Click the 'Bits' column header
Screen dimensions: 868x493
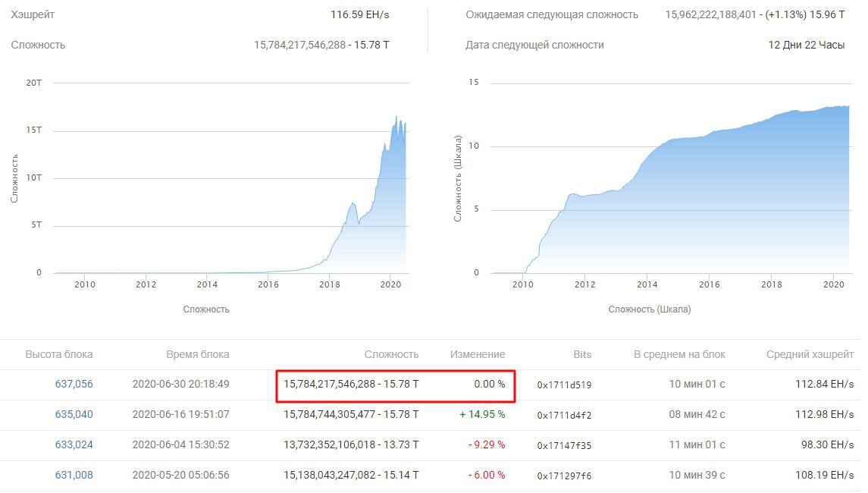point(582,354)
